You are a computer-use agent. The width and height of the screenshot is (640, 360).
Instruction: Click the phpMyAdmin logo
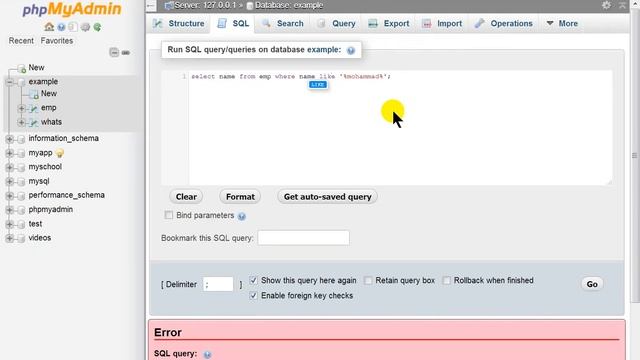tap(72, 9)
